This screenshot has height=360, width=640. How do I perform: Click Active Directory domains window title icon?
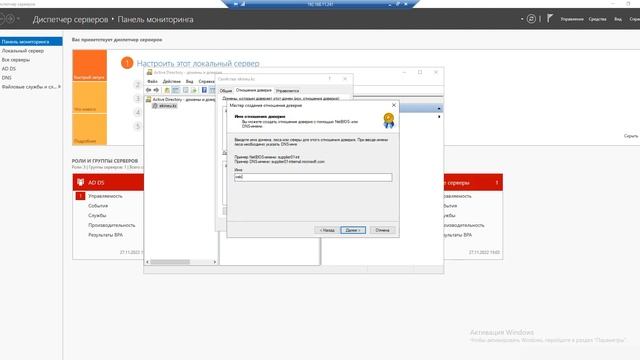149,72
